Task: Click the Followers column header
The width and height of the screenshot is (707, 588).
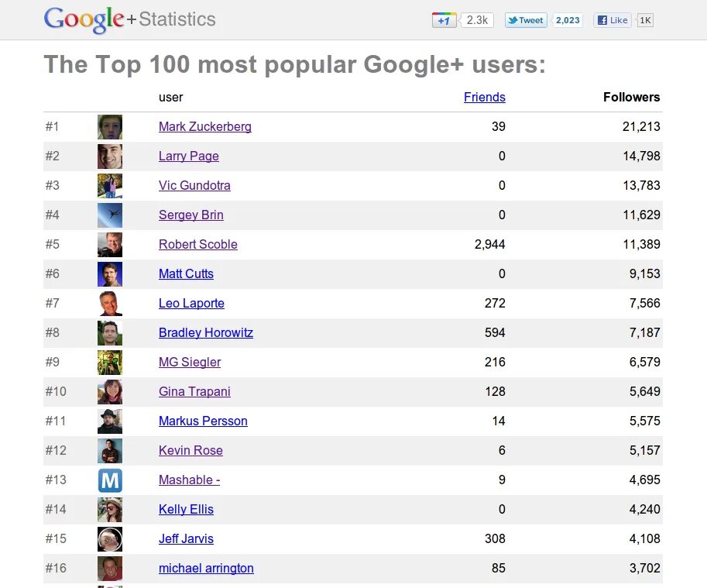Action: pos(631,97)
